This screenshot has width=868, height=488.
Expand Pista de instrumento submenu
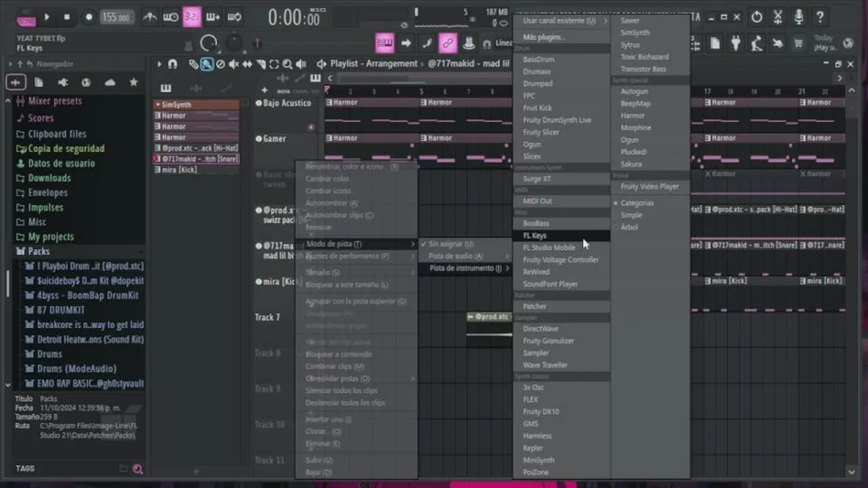click(465, 268)
